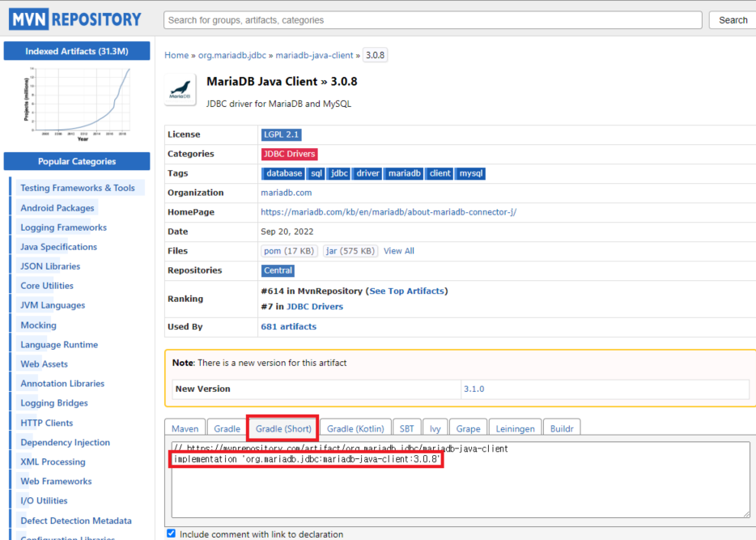Open JSON Libraries category

[50, 266]
